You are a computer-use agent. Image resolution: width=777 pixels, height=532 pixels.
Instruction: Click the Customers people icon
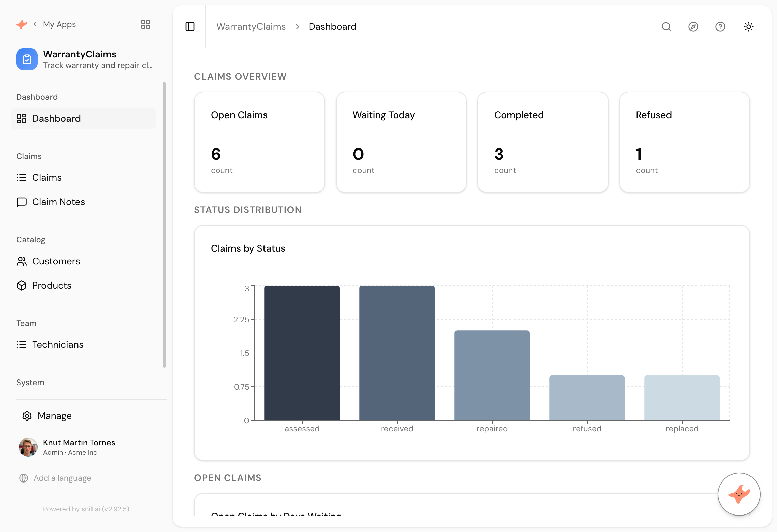pyautogui.click(x=22, y=261)
